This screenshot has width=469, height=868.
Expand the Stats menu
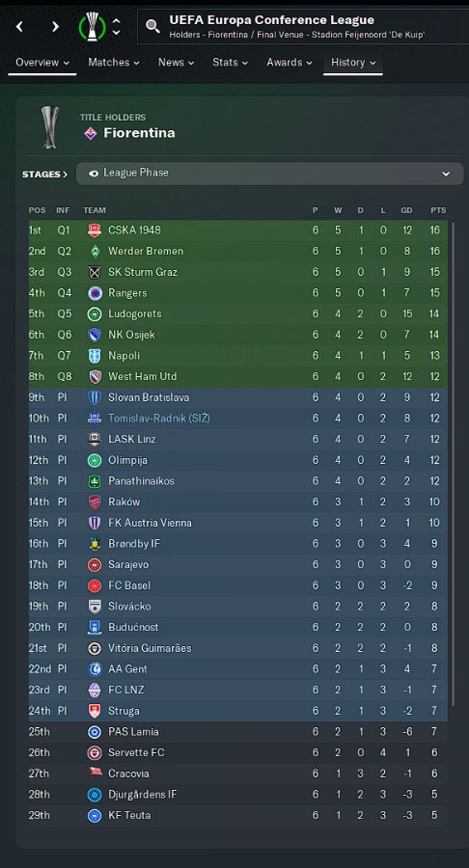coord(230,63)
